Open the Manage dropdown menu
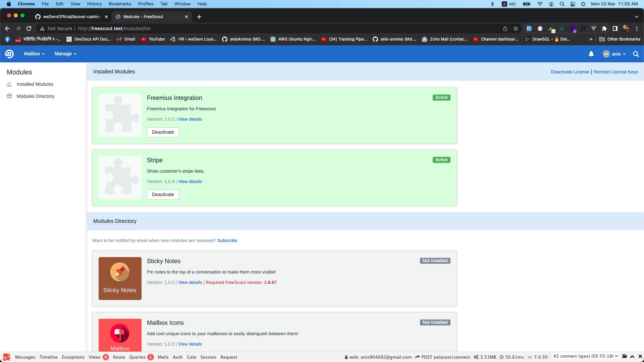The image size is (644, 362). coord(65,54)
